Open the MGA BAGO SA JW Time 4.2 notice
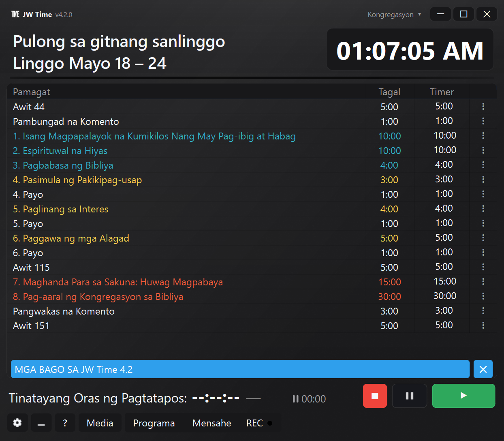 pyautogui.click(x=240, y=369)
